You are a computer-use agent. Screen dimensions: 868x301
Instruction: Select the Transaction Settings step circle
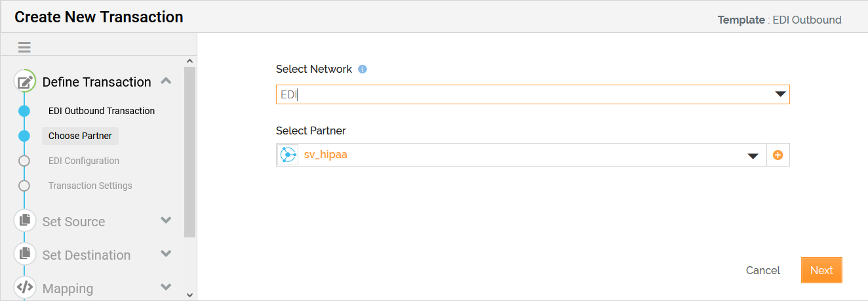click(x=24, y=186)
